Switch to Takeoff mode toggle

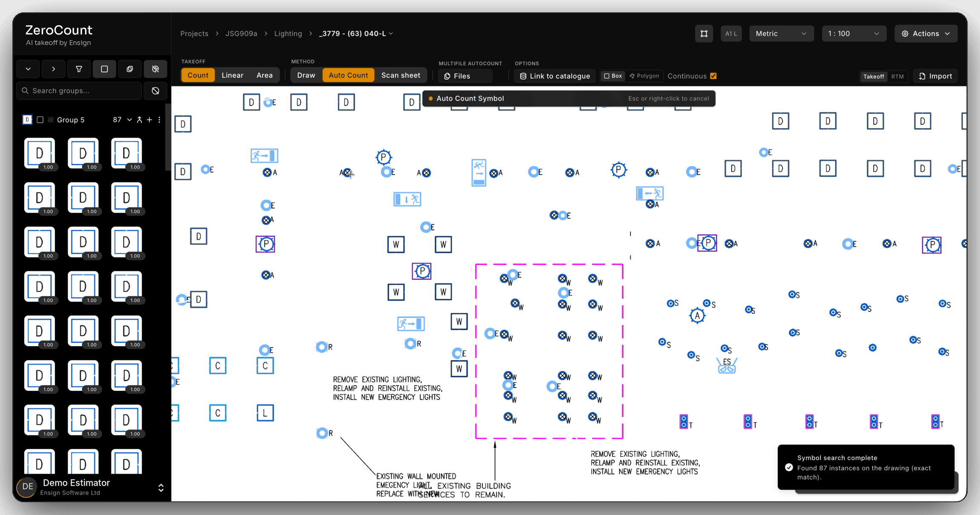[x=874, y=76]
